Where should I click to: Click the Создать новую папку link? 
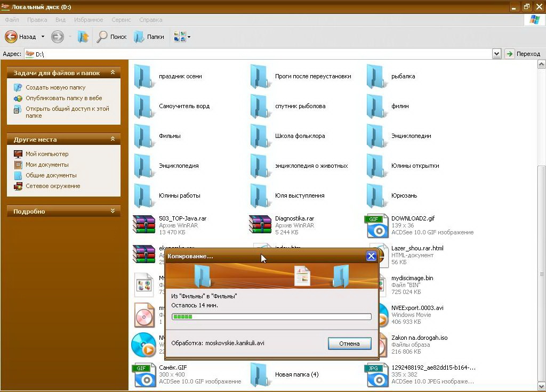tap(55, 87)
